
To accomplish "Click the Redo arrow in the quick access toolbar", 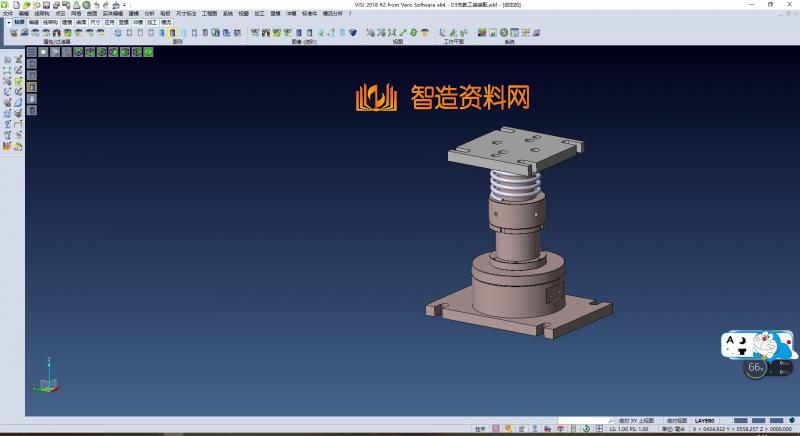I will pos(106,5).
